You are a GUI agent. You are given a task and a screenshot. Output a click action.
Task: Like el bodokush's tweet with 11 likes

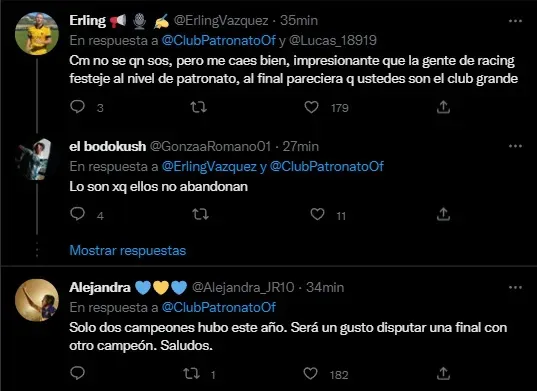317,214
